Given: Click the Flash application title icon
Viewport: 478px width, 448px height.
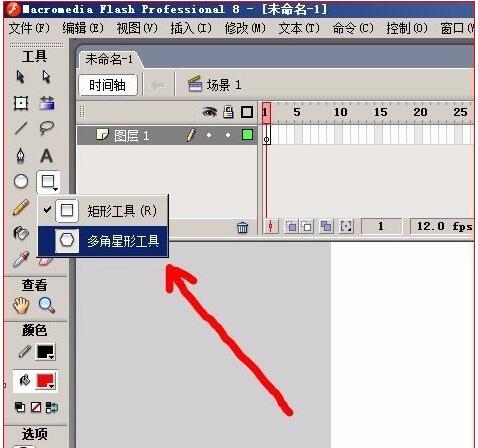Looking at the screenshot, I should [13, 9].
